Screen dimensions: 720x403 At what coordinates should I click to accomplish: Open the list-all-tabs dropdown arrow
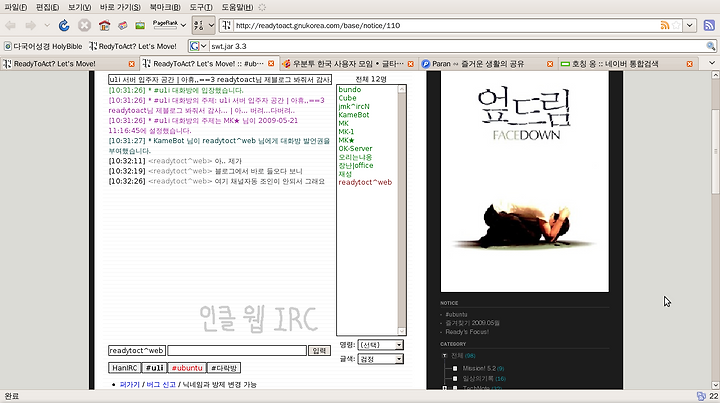coord(712,63)
